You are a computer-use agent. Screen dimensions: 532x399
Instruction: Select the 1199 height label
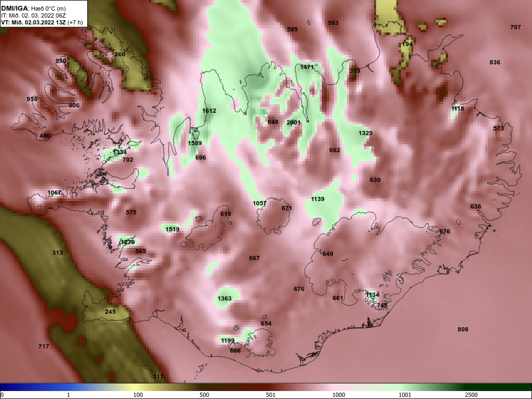pos(228,340)
